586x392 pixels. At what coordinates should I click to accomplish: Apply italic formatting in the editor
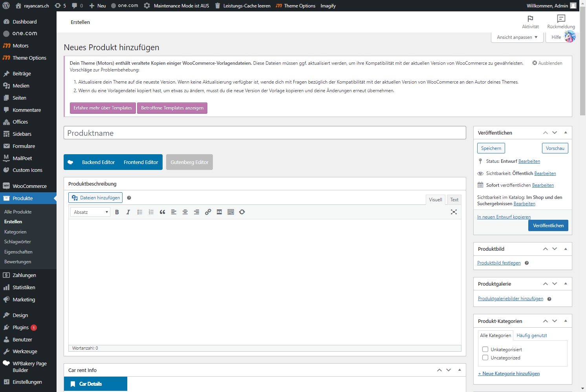[128, 212]
